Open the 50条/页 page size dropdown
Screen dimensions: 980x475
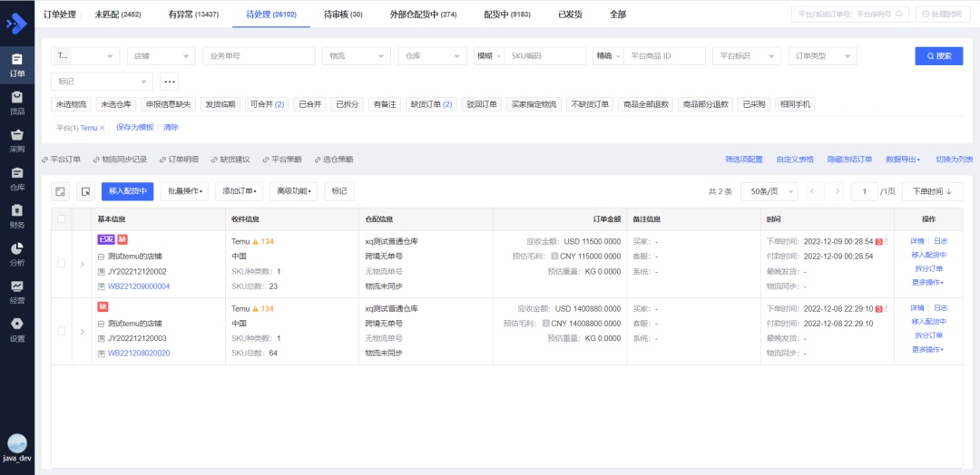pyautogui.click(x=769, y=191)
